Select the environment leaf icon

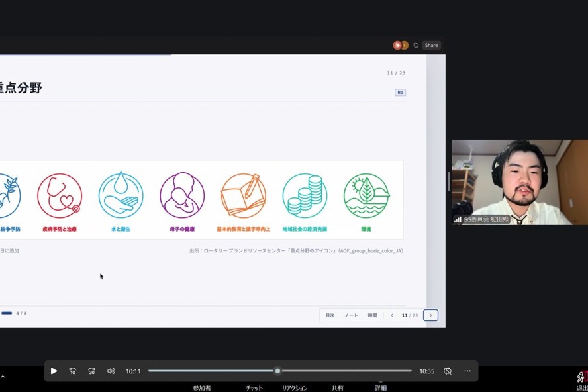tap(366, 195)
